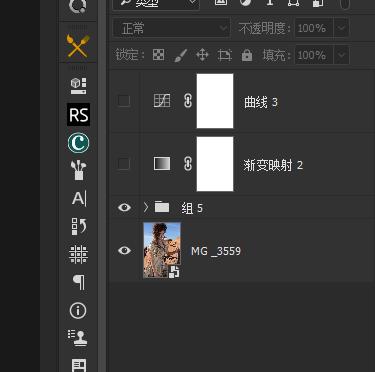
Task: Click the mask link icon on 渐变映射 2
Action: (188, 164)
